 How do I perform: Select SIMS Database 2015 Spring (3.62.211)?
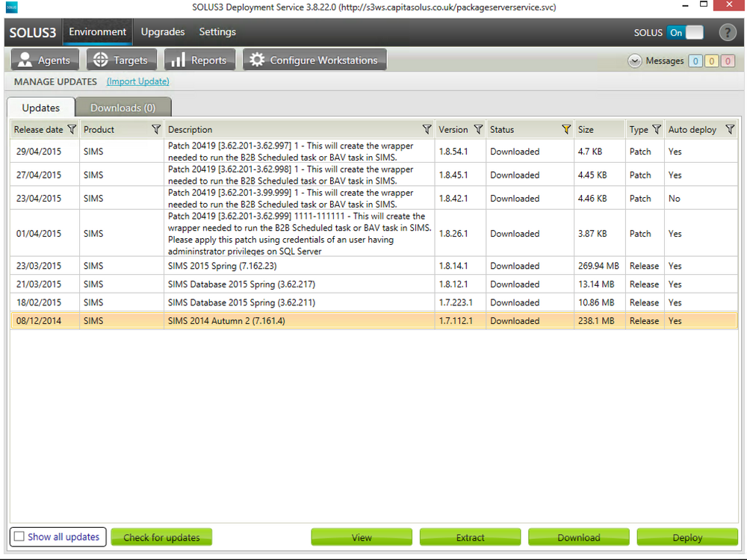374,302
